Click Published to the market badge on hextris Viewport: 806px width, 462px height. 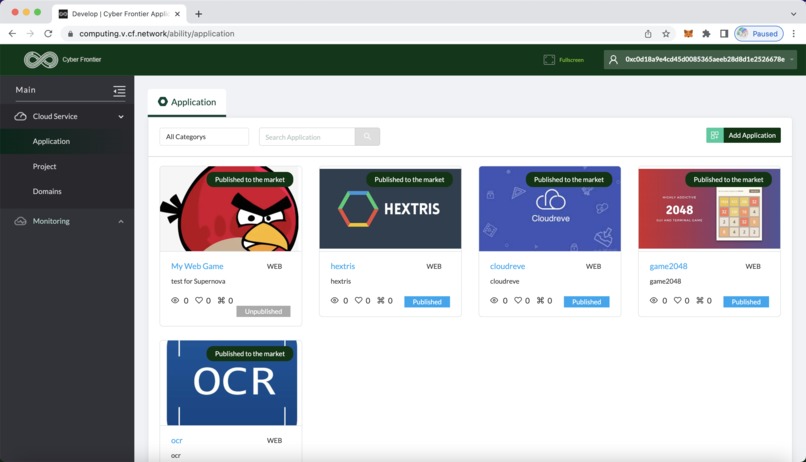tap(409, 179)
